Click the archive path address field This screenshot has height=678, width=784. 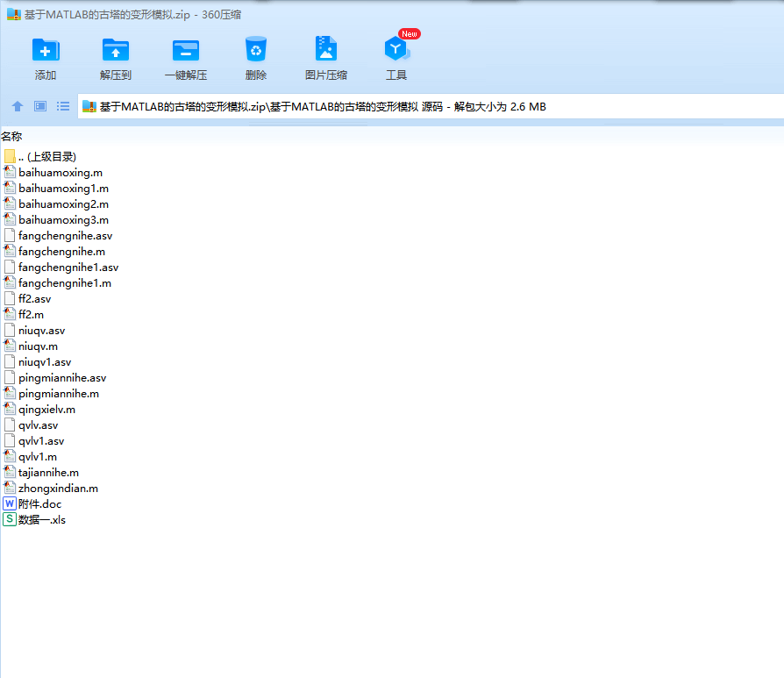pos(431,106)
